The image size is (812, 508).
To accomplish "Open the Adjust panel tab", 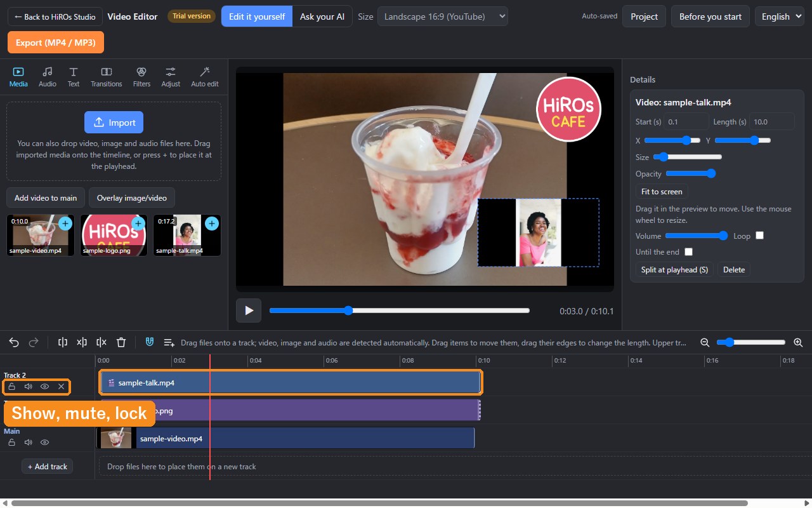I will [x=171, y=77].
